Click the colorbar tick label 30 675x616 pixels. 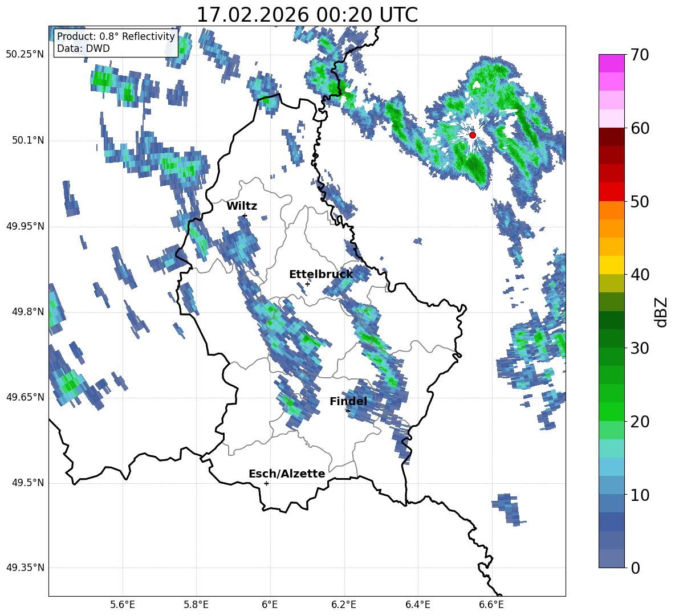point(640,348)
